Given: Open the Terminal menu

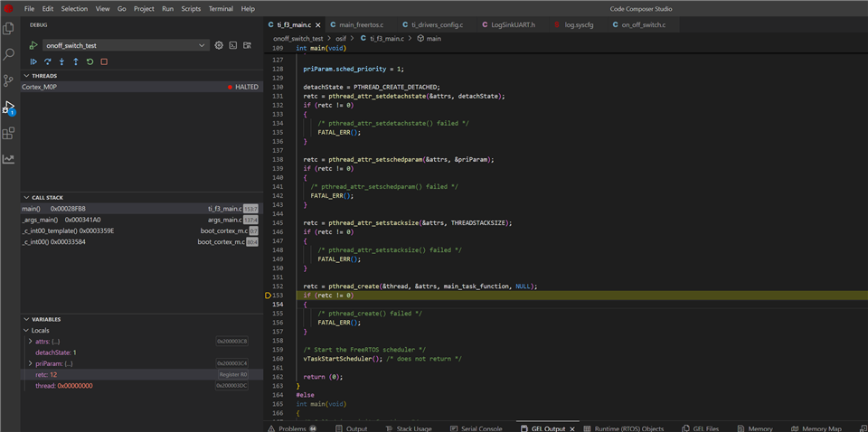Looking at the screenshot, I should coord(221,8).
